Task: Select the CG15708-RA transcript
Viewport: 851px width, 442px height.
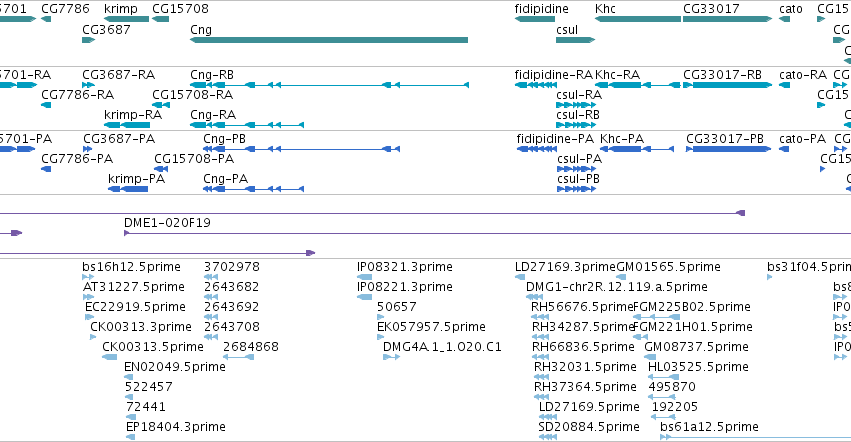Action: (161, 105)
